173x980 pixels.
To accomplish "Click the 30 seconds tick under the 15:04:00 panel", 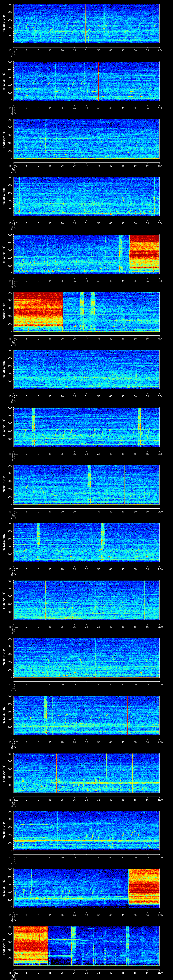I will coord(86,223).
